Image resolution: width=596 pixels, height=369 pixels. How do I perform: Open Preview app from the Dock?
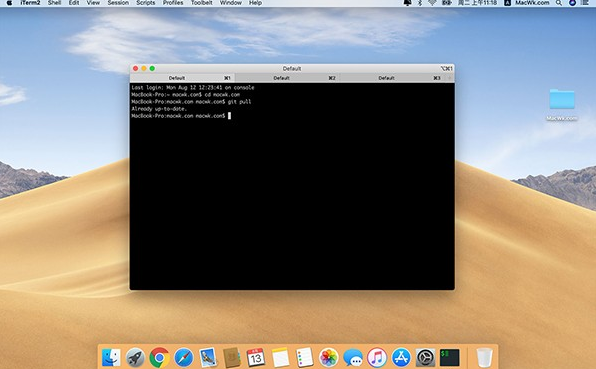(208, 358)
